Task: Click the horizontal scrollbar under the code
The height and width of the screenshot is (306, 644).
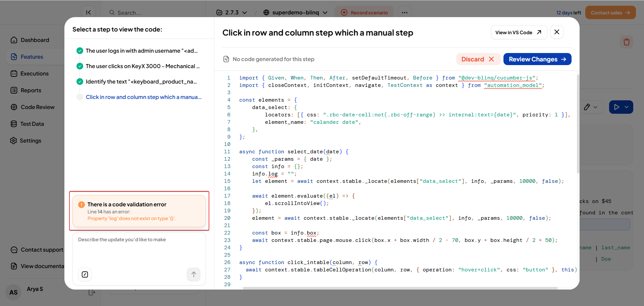Action: (x=400, y=288)
